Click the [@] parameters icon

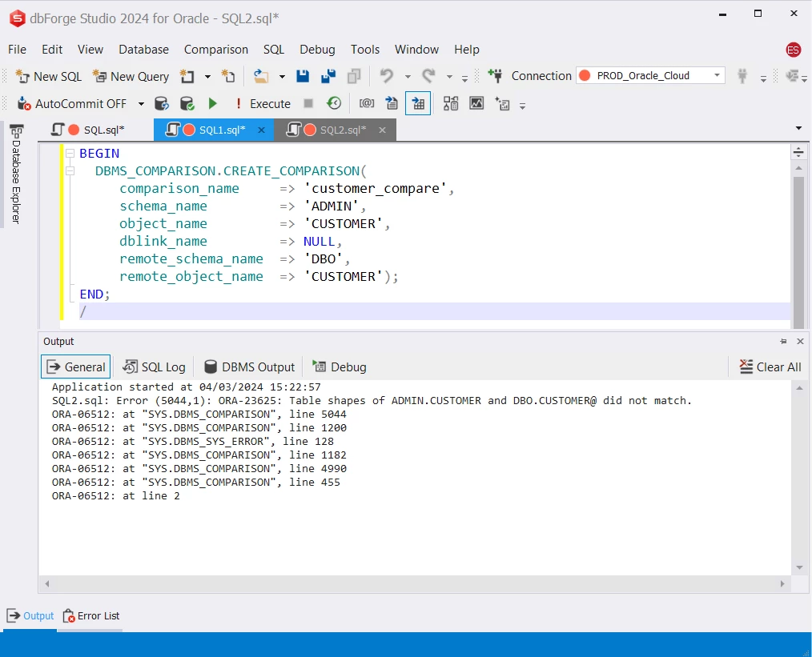point(367,104)
